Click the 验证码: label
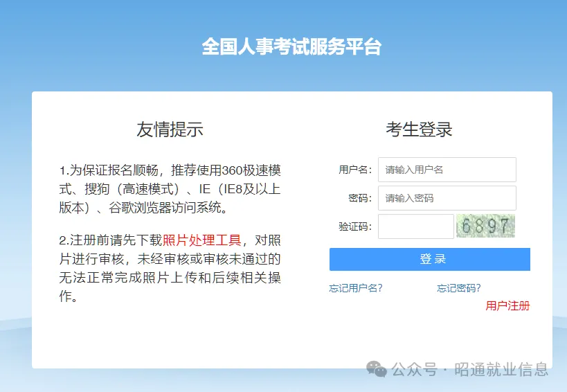 [355, 226]
